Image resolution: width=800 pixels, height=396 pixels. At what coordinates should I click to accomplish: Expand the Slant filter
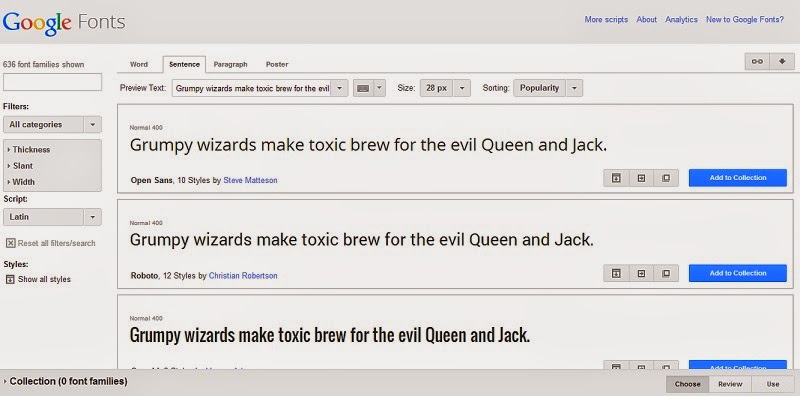click(x=20, y=166)
